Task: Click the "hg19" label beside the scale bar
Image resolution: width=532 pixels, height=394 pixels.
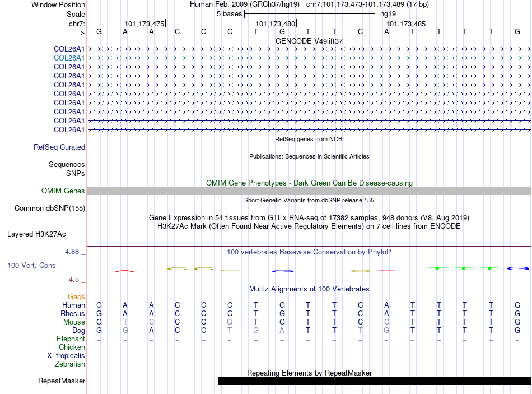Action: [x=388, y=14]
